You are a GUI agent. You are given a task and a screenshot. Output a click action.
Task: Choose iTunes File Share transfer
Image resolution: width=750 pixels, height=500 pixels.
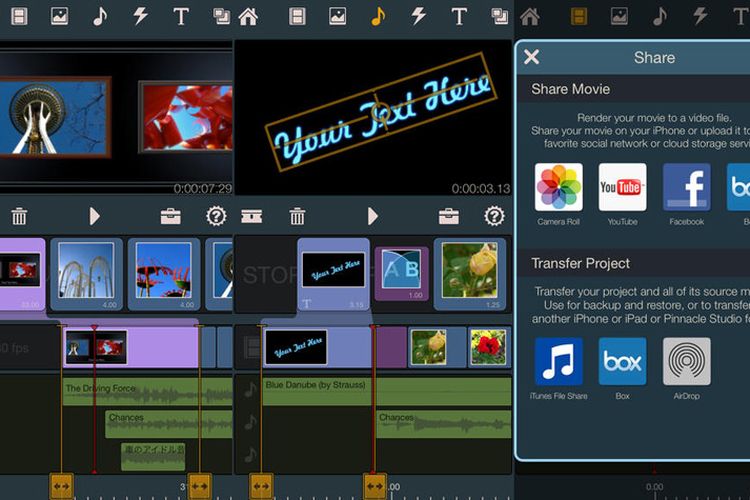pos(559,362)
